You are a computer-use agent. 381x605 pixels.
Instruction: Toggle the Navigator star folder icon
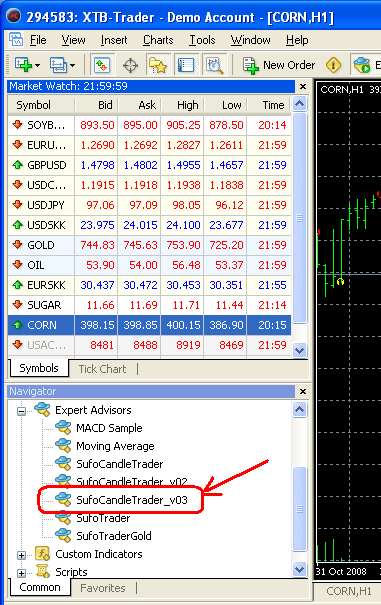[x=158, y=65]
